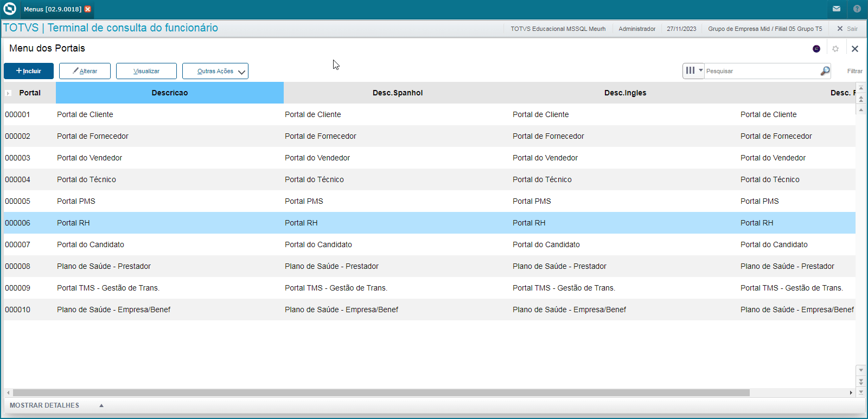The width and height of the screenshot is (868, 419).
Task: Select row 000002 Portal de Fornecedor
Action: [x=430, y=136]
